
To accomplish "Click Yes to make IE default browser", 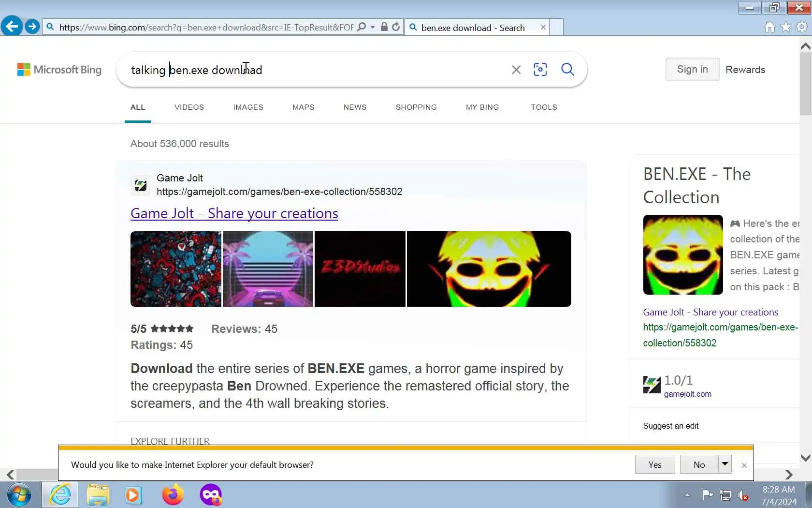I will pyautogui.click(x=655, y=464).
